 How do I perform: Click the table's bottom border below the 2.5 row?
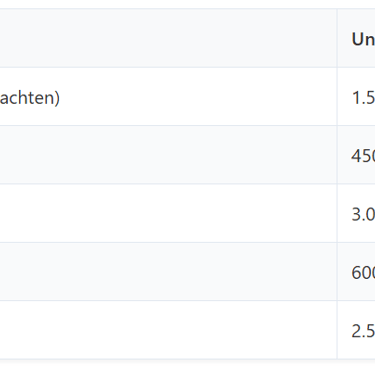click(187, 359)
